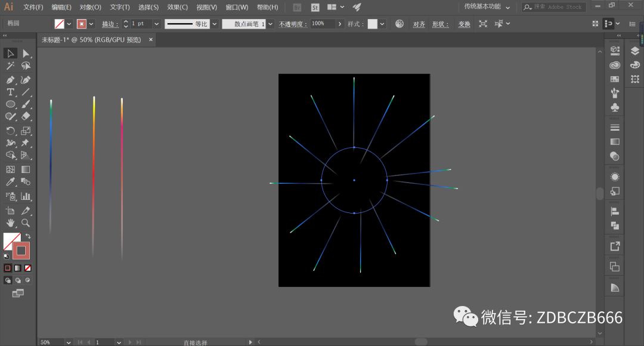Open the Align panel icon

point(615,212)
